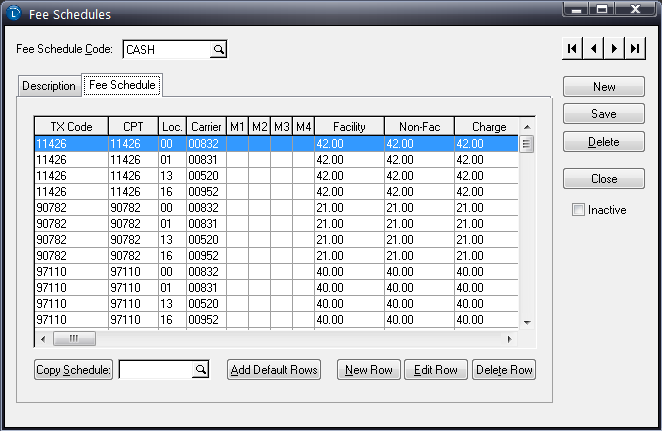This screenshot has width=662, height=431.
Task: Click the Carrier column header
Action: pyautogui.click(x=206, y=127)
